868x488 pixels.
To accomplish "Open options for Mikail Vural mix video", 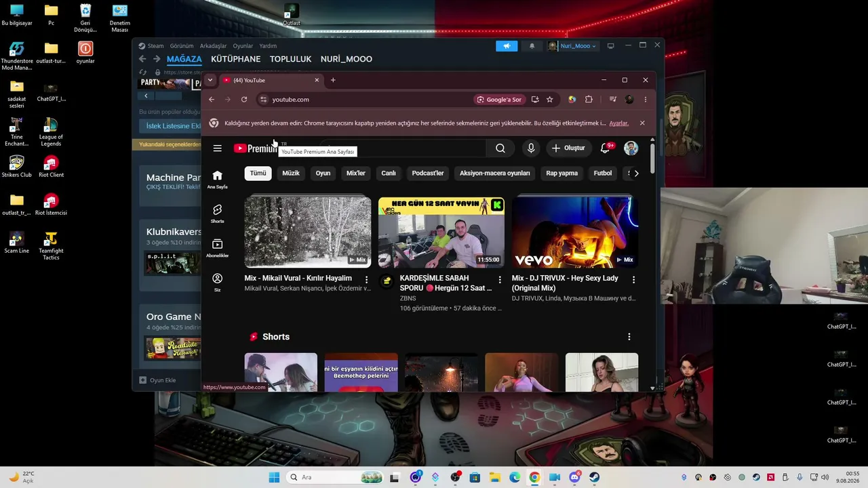I will (366, 279).
